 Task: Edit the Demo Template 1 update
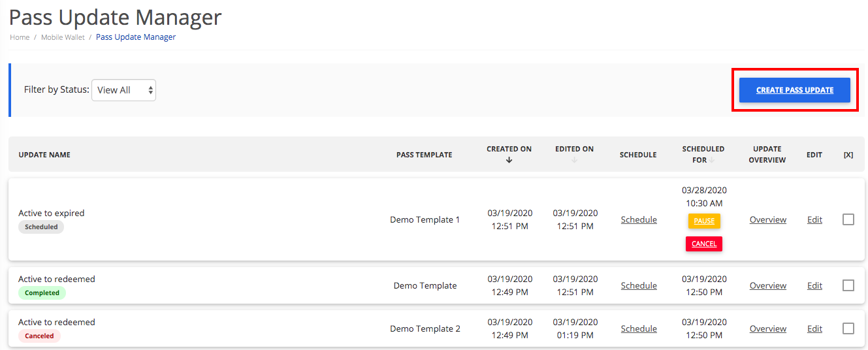[x=814, y=219]
